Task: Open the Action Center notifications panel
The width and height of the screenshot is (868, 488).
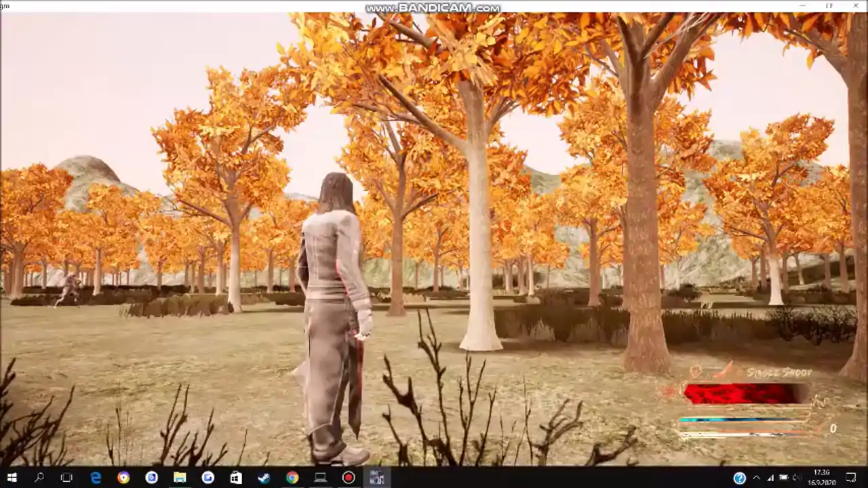Action: click(x=851, y=477)
